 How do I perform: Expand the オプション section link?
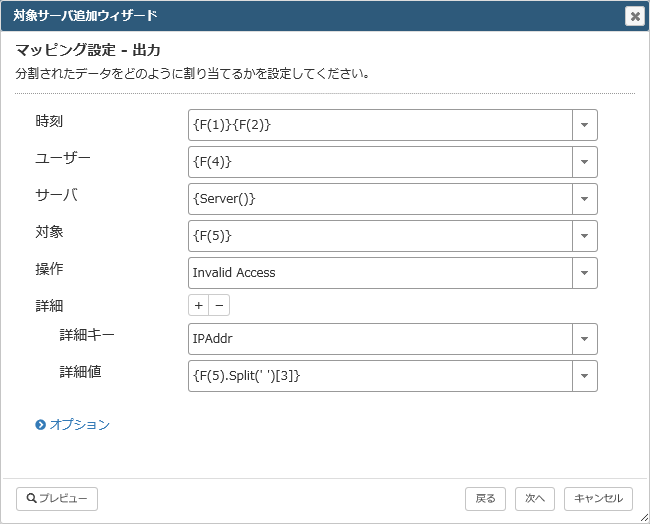80,425
